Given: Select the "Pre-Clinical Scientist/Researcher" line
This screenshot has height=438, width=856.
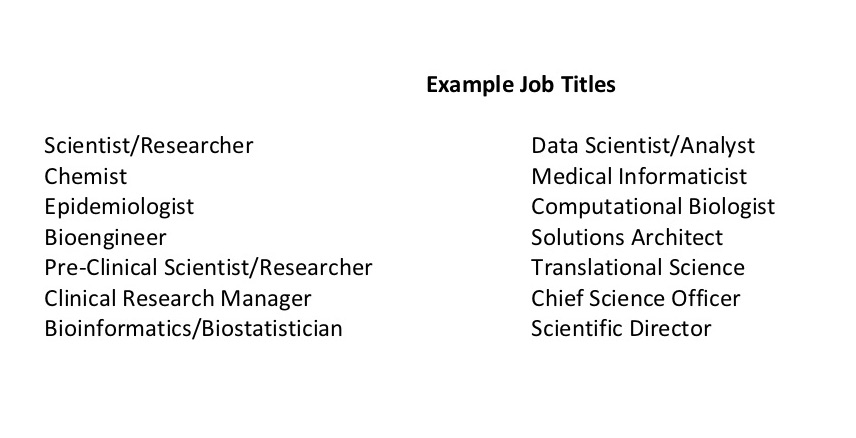Looking at the screenshot, I should 208,268.
